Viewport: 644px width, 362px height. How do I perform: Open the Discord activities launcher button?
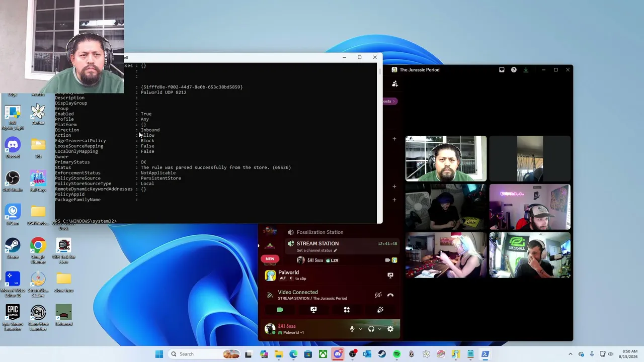(x=347, y=310)
